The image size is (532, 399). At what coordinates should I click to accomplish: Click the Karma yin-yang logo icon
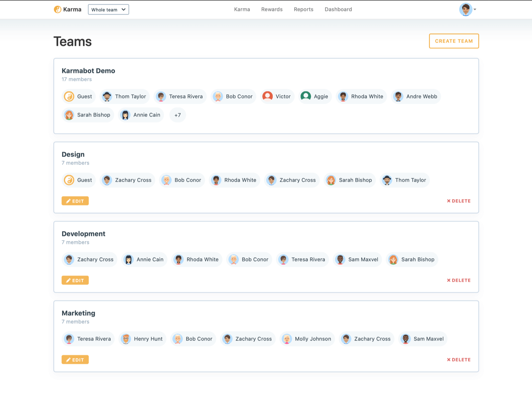coord(58,10)
